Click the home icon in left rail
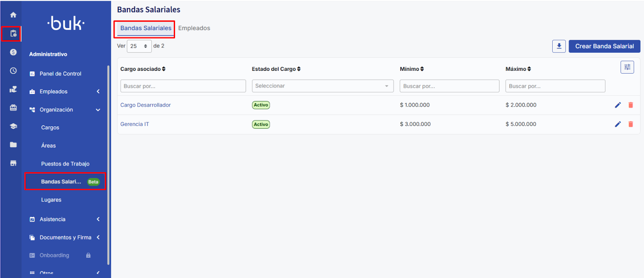The height and width of the screenshot is (278, 644). [x=13, y=15]
